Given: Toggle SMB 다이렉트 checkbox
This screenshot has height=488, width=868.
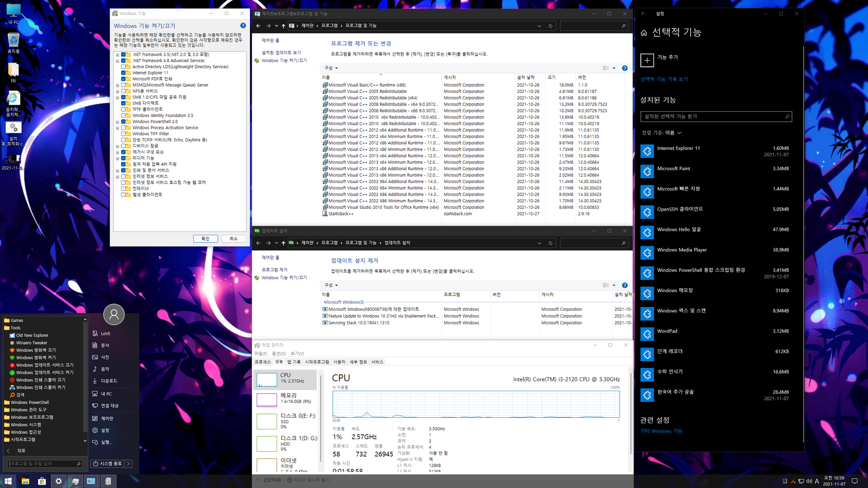Looking at the screenshot, I should [123, 103].
